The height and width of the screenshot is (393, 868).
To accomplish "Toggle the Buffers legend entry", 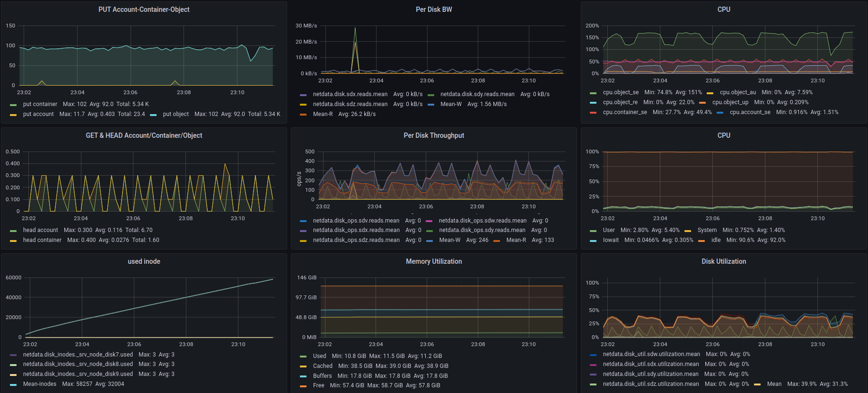I will (x=322, y=376).
